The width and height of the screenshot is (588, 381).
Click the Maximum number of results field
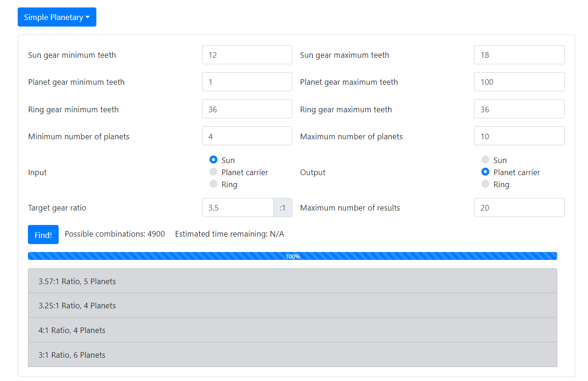pyautogui.click(x=519, y=208)
